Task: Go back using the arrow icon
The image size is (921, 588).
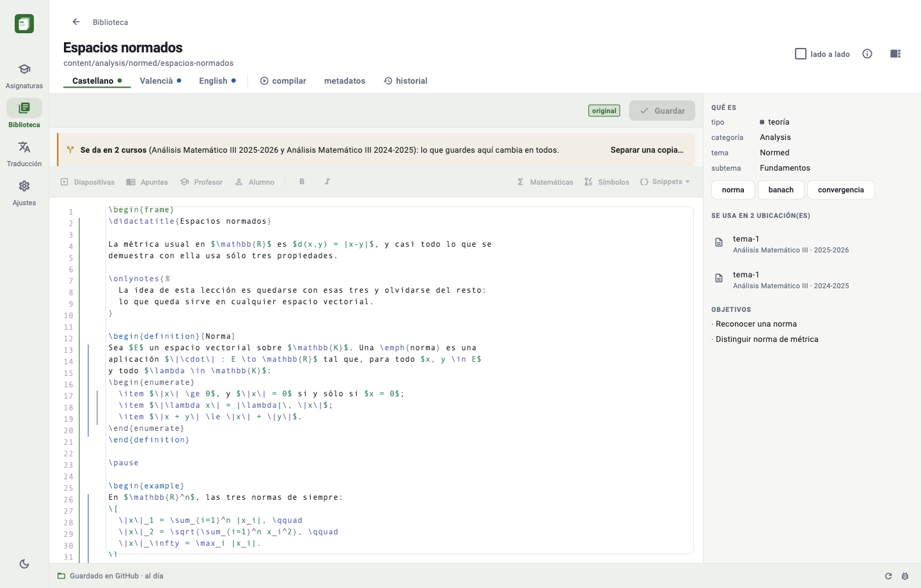Action: (x=76, y=22)
